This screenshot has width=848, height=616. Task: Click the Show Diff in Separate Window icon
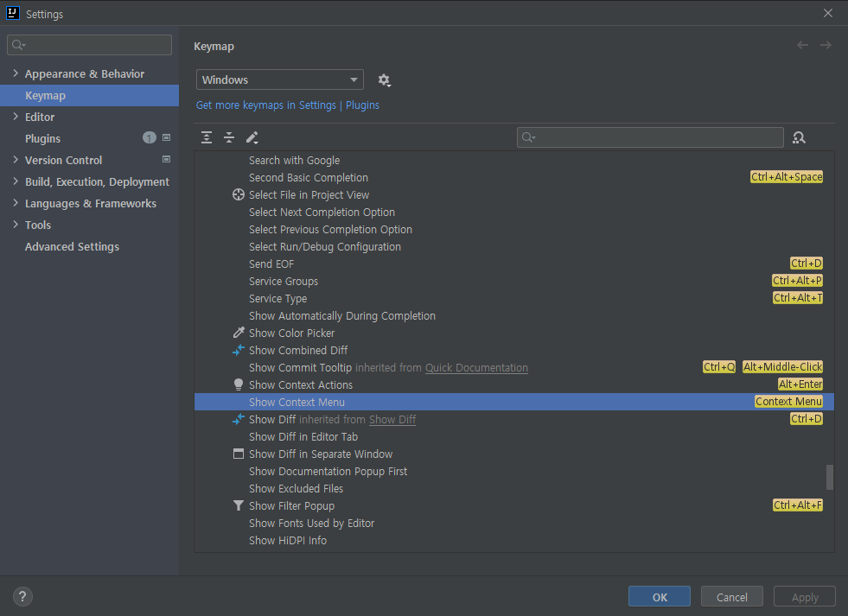[238, 454]
